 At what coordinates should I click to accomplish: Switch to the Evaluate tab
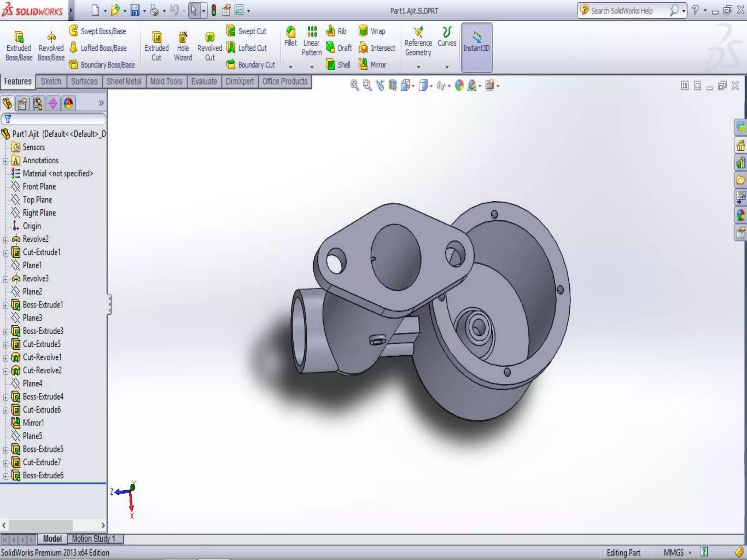pyautogui.click(x=204, y=81)
